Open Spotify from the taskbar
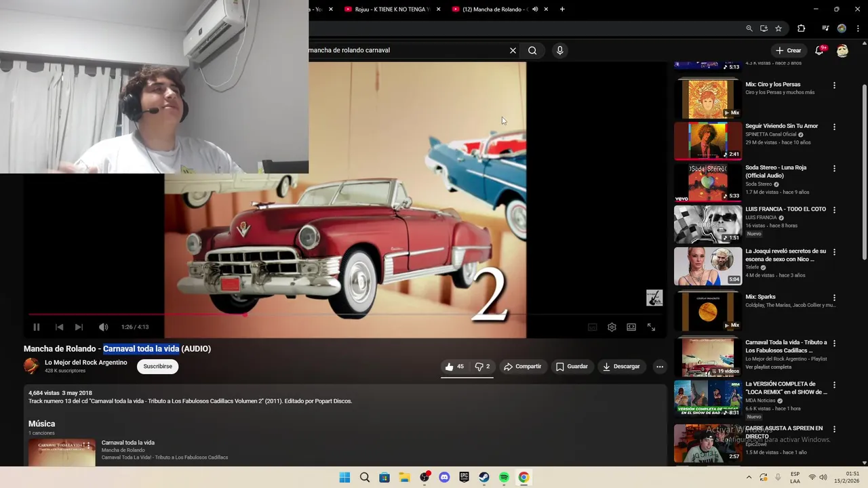This screenshot has width=868, height=488. (504, 477)
